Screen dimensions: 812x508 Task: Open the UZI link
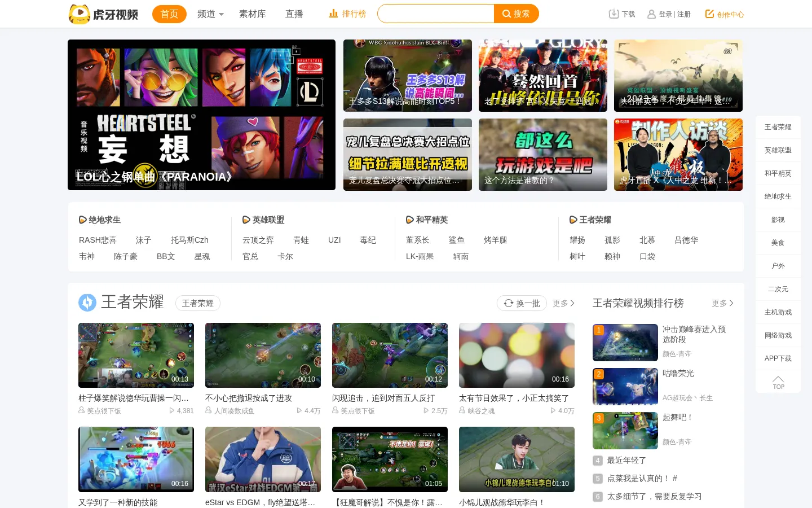(x=334, y=240)
